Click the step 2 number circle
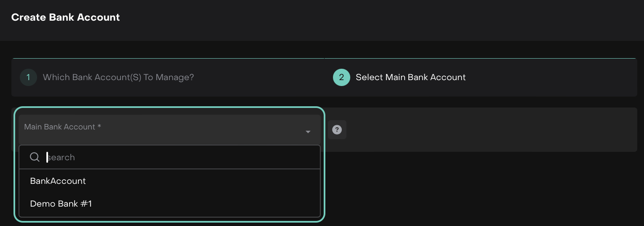 (x=341, y=78)
